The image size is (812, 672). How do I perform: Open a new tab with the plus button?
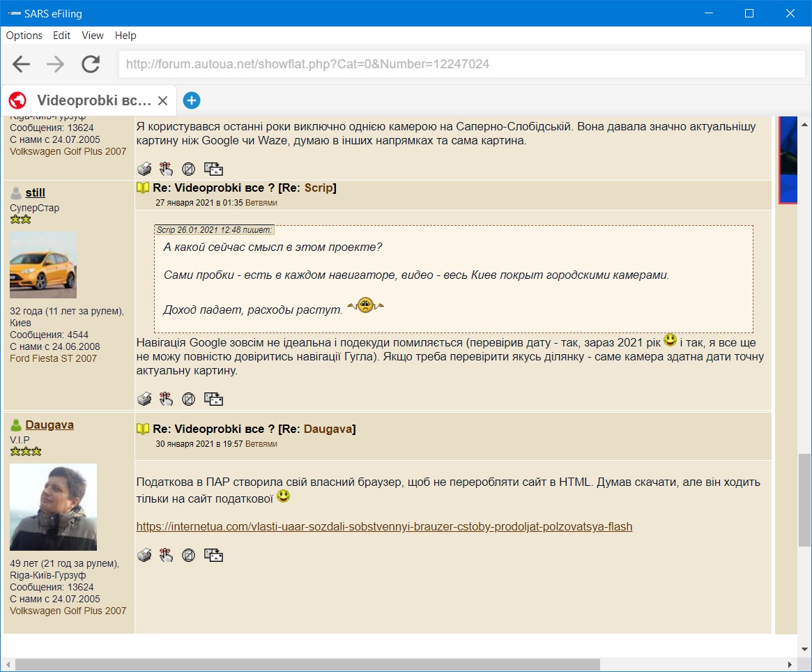click(x=192, y=100)
